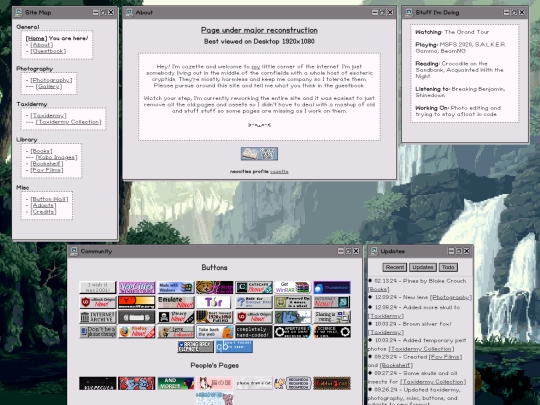
Task: Click the Get WinRAR button badge
Action: (293, 288)
